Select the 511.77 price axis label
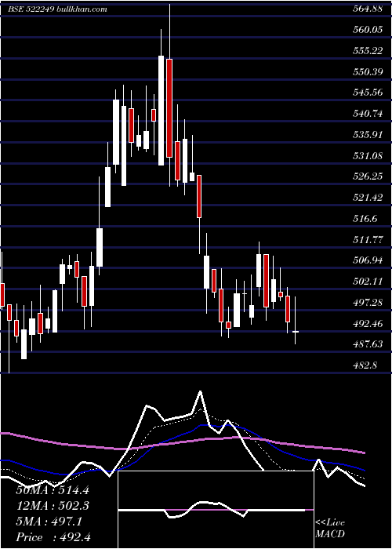Viewport: 392px width, 549px height. coord(367,240)
